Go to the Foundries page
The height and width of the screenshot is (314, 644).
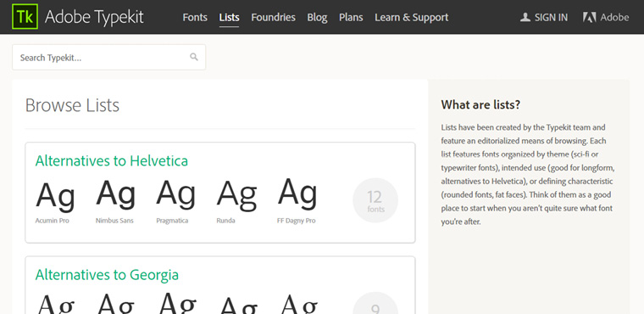point(273,17)
